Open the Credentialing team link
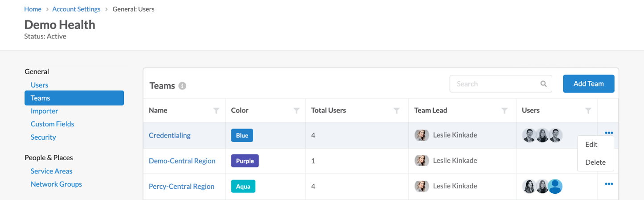The width and height of the screenshot is (644, 200). (x=170, y=135)
